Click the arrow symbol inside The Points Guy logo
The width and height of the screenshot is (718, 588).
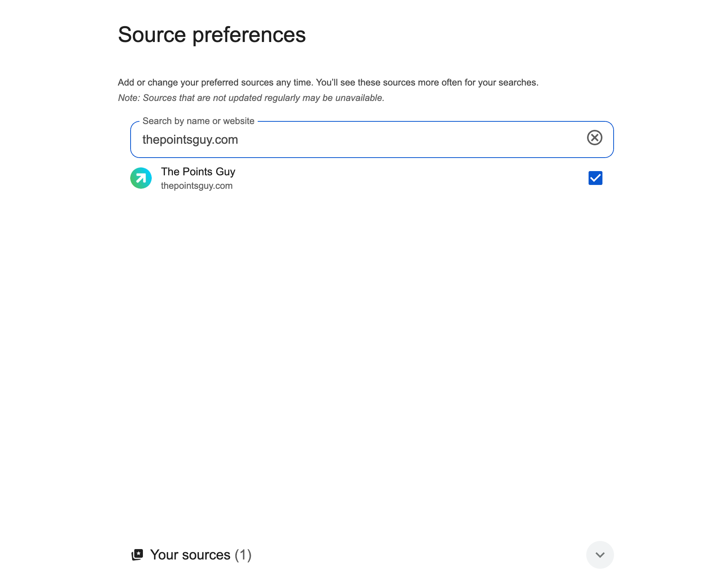coord(141,178)
